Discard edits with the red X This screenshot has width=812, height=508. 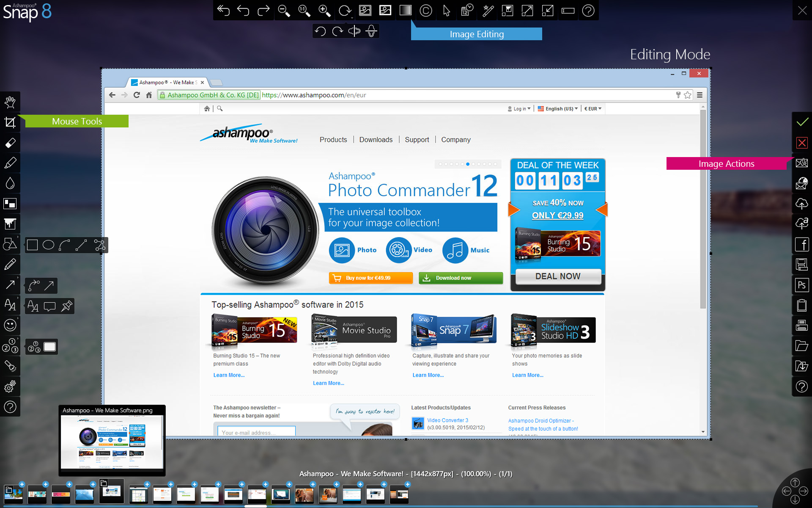[802, 143]
